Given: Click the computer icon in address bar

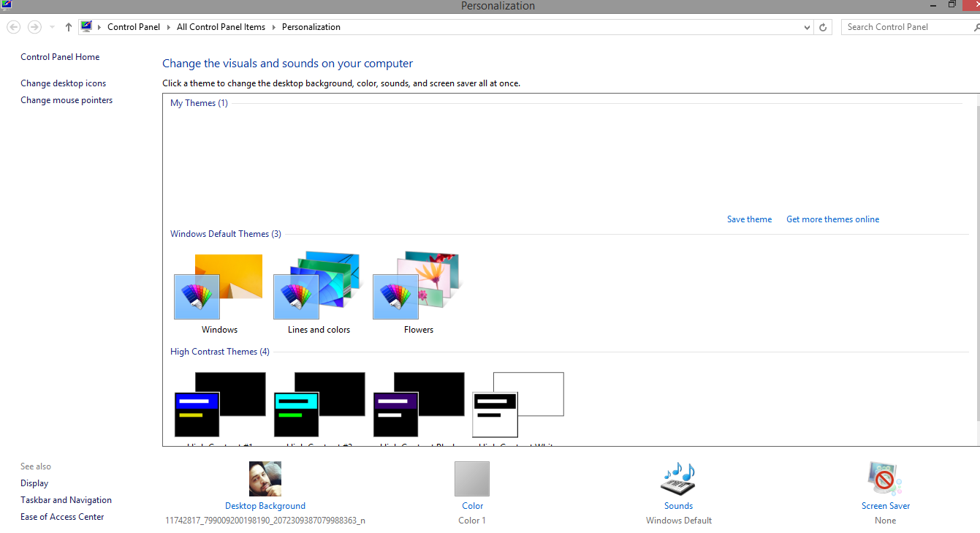Looking at the screenshot, I should point(86,27).
